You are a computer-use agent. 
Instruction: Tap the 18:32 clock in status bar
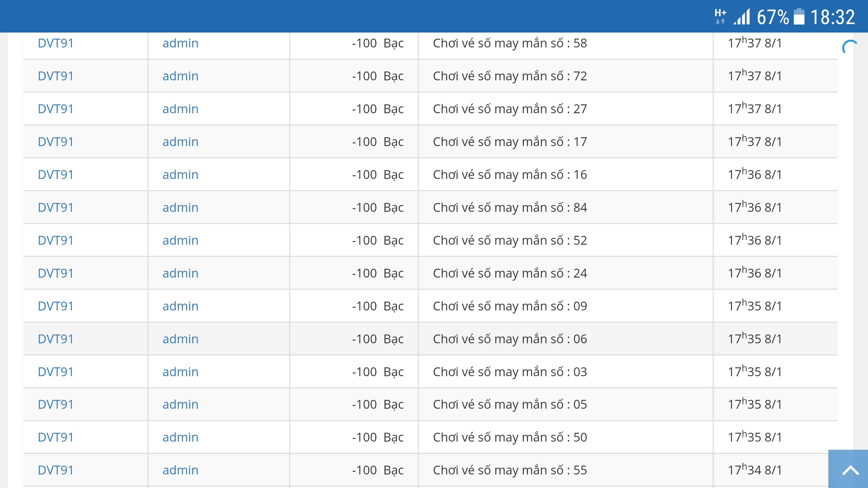tap(832, 17)
